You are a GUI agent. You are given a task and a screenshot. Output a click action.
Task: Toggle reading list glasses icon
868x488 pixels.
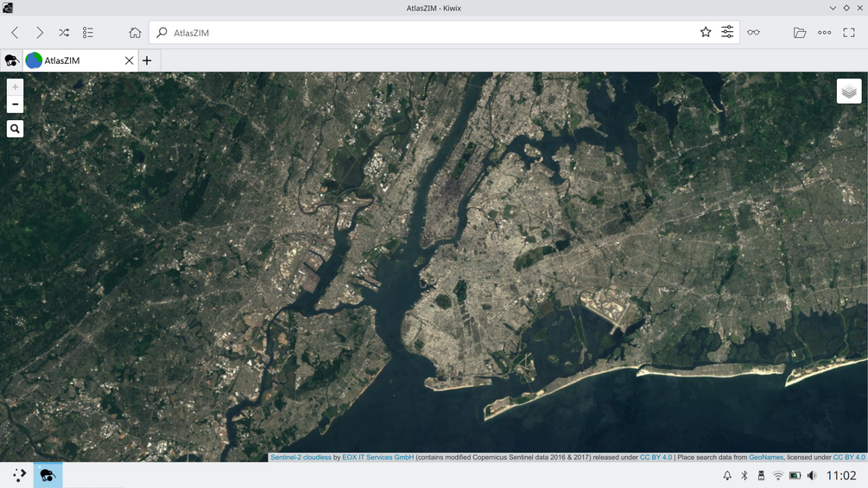click(x=753, y=32)
